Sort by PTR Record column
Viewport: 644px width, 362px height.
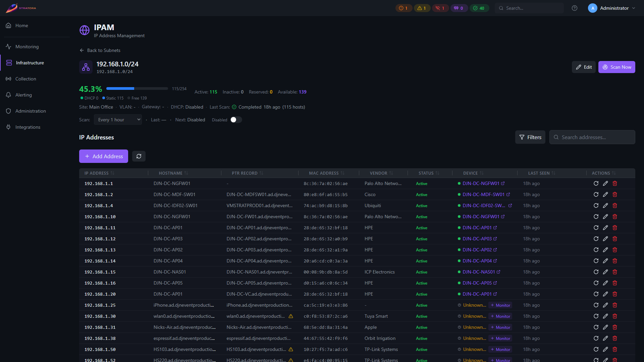coord(248,173)
